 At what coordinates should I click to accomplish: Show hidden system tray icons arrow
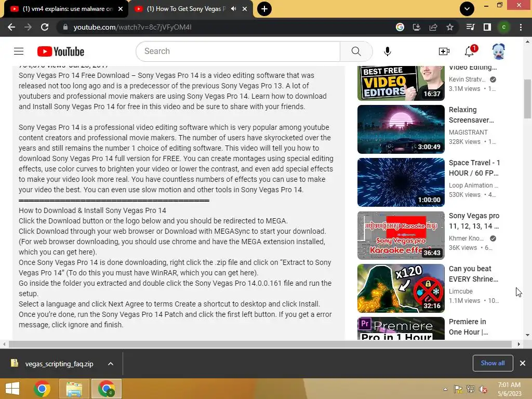coord(445,389)
